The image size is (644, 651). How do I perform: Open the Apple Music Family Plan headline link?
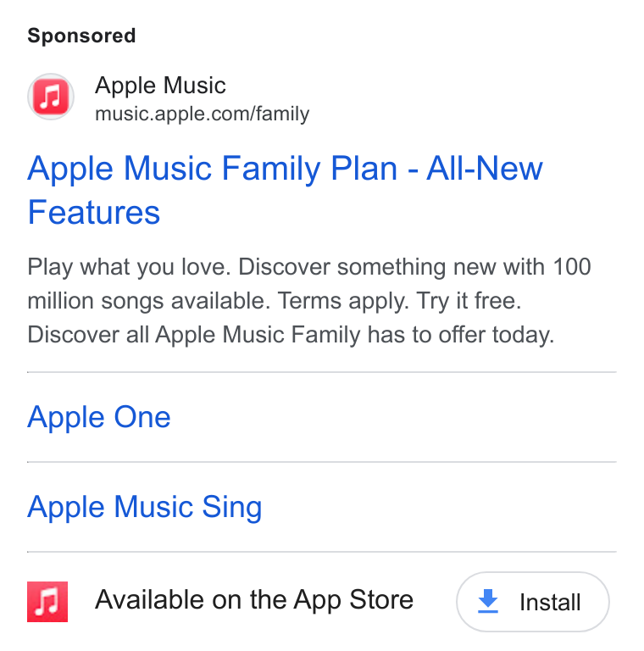coord(285,190)
